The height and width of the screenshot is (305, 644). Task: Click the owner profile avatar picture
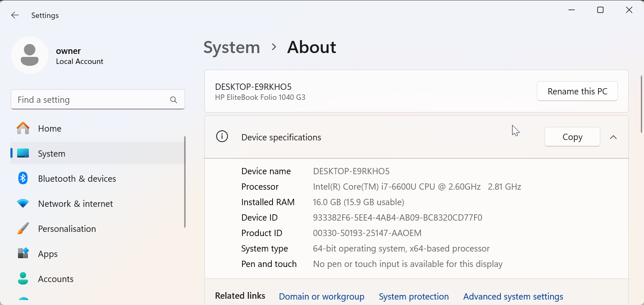30,55
